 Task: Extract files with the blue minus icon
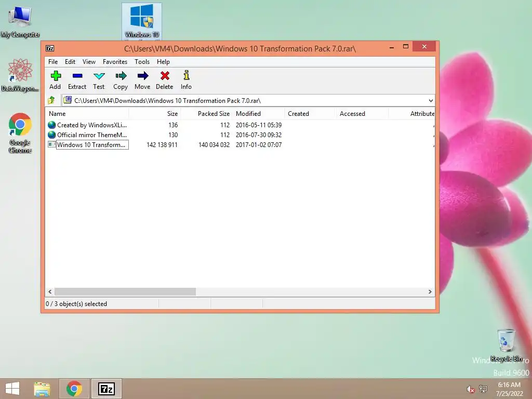click(77, 76)
